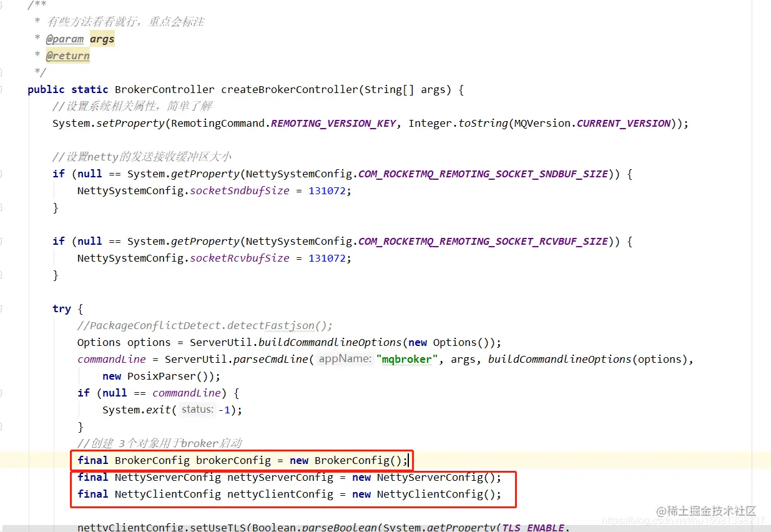Viewport: 771px width, 532px height.
Task: Click the @param Javadoc tag
Action: pyautogui.click(x=65, y=39)
